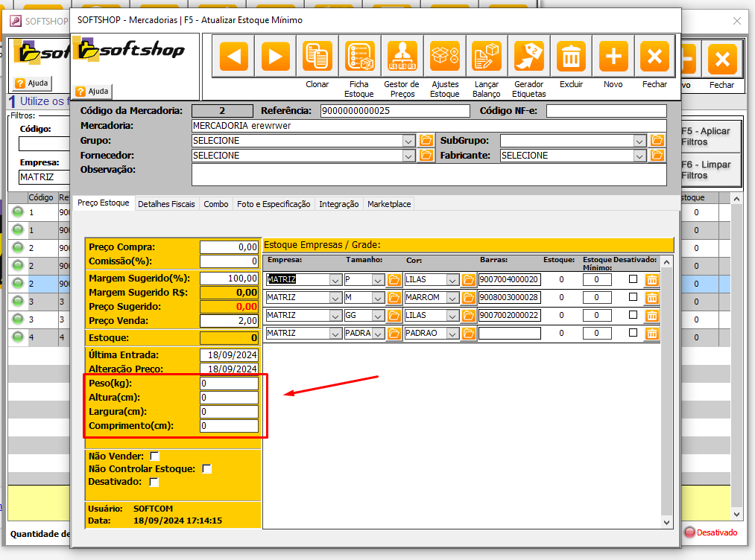
Task: Click the Clonar toolbar icon
Action: pyautogui.click(x=318, y=57)
